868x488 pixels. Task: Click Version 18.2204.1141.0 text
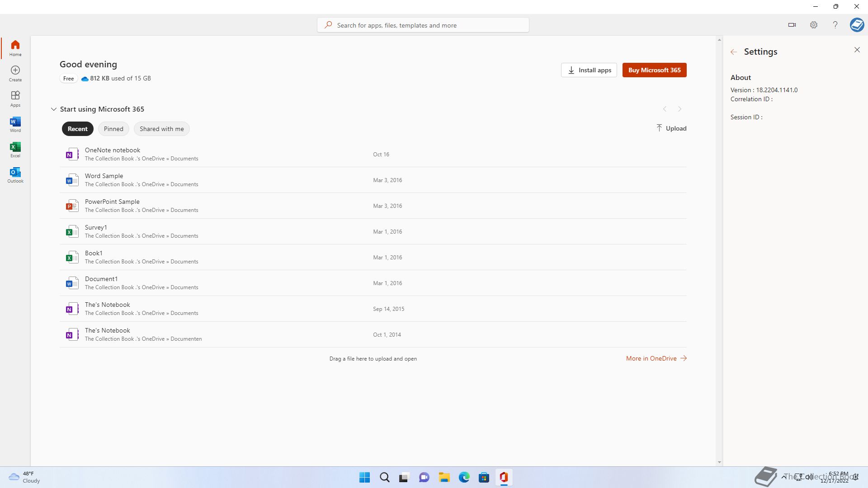(764, 90)
